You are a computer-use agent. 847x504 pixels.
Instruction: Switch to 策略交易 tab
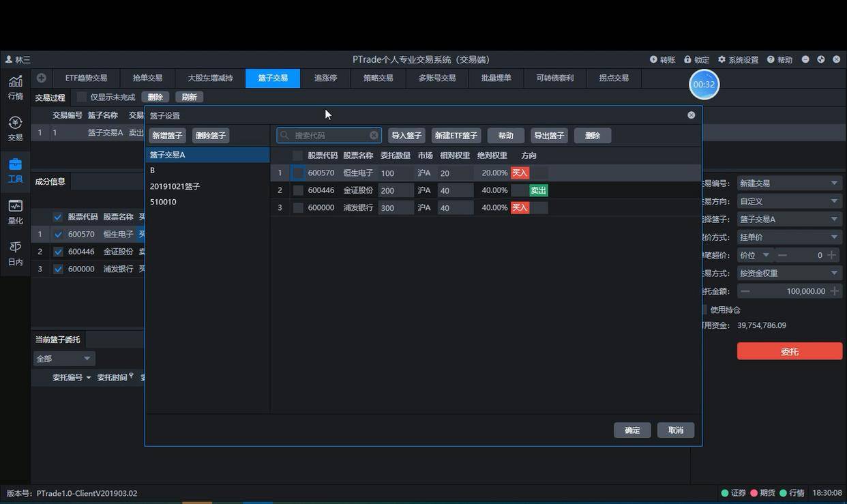(x=378, y=78)
